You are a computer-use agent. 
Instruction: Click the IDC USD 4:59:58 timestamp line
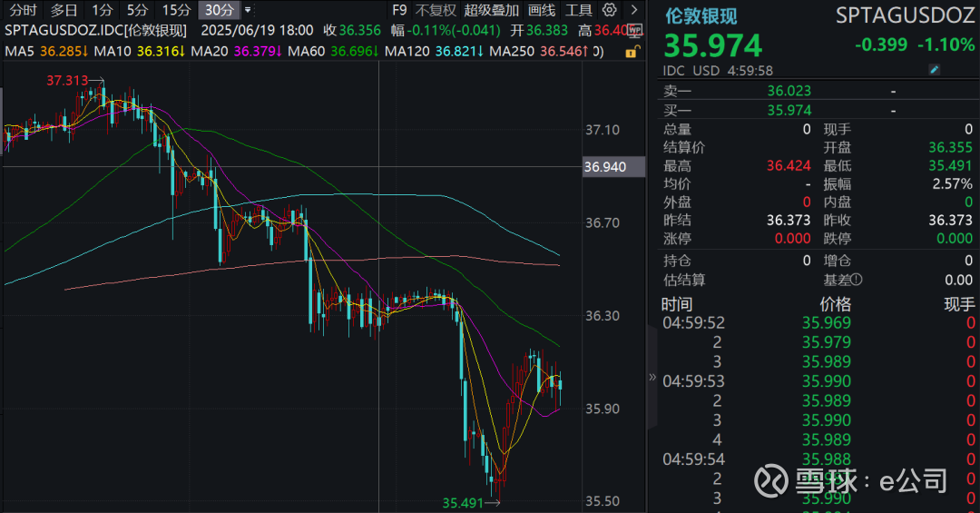pyautogui.click(x=718, y=71)
